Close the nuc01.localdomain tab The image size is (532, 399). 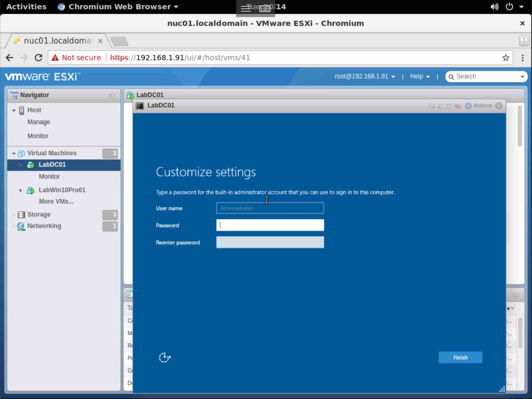pos(100,41)
